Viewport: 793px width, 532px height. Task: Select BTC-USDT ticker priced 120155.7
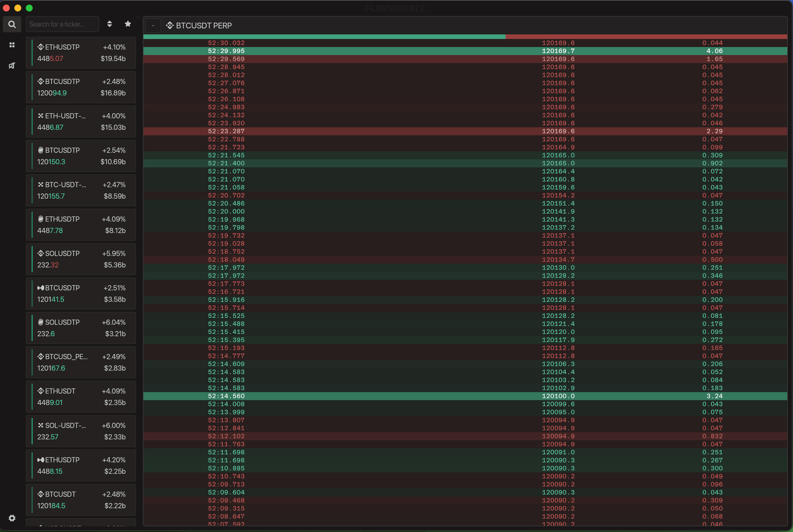(81, 190)
